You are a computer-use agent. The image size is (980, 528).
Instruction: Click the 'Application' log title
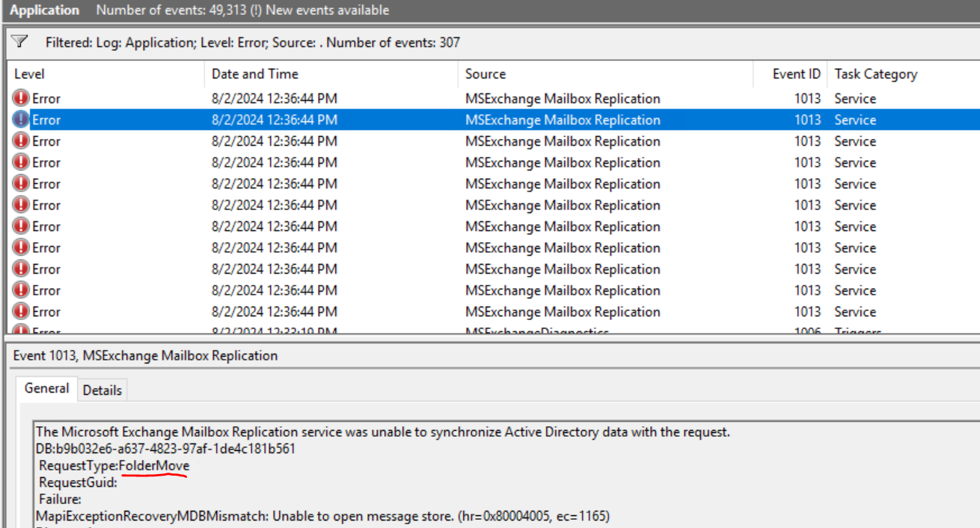pos(45,10)
